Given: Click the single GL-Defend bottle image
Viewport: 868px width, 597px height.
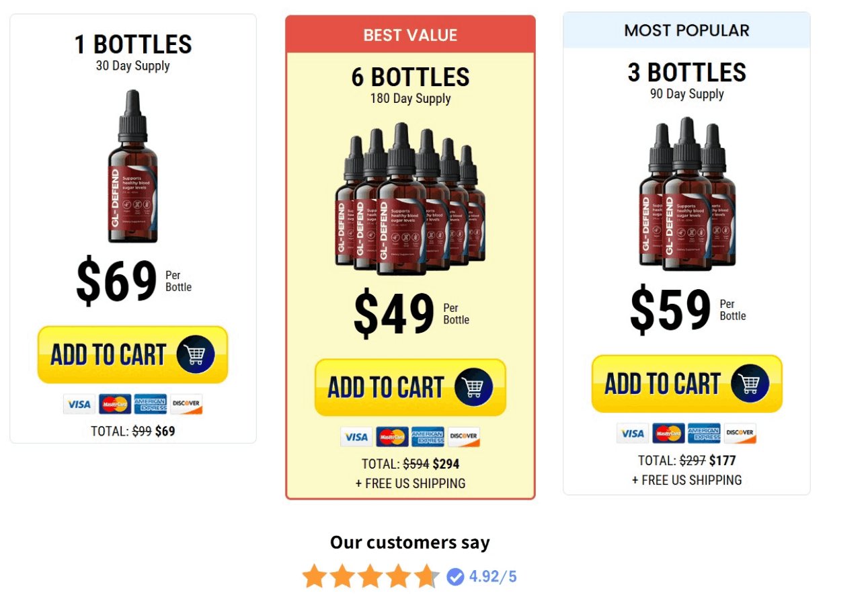Looking at the screenshot, I should (x=132, y=167).
